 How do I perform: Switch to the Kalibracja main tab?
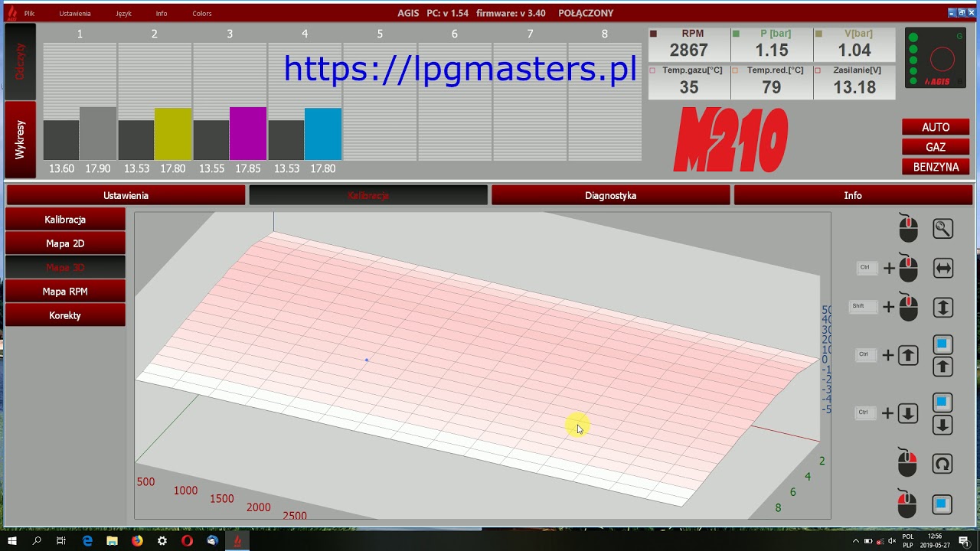click(x=368, y=196)
